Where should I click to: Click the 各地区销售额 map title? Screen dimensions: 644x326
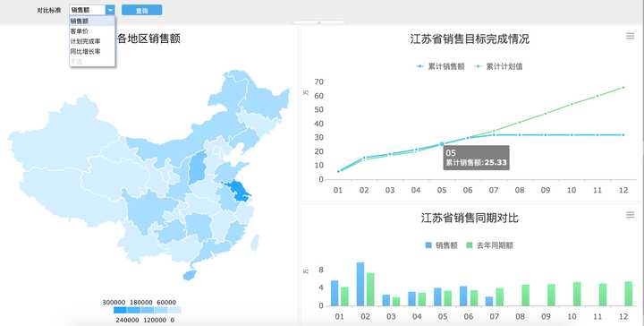148,39
